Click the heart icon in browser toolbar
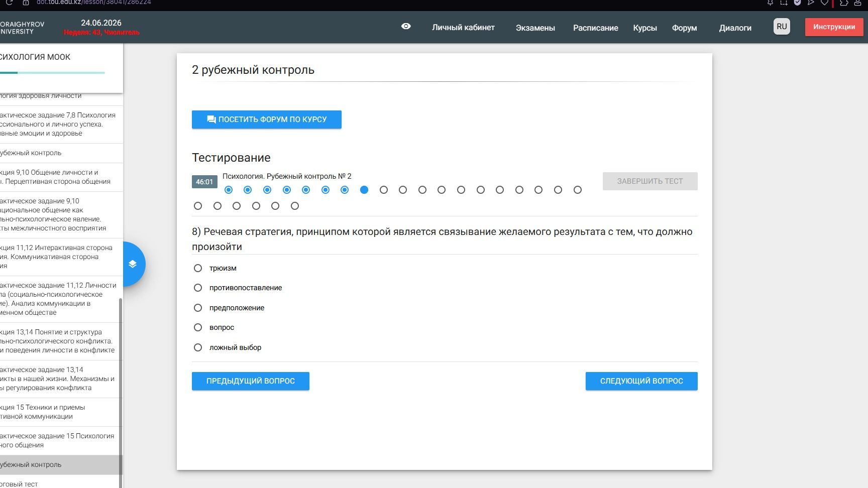868x488 pixels. (x=824, y=3)
